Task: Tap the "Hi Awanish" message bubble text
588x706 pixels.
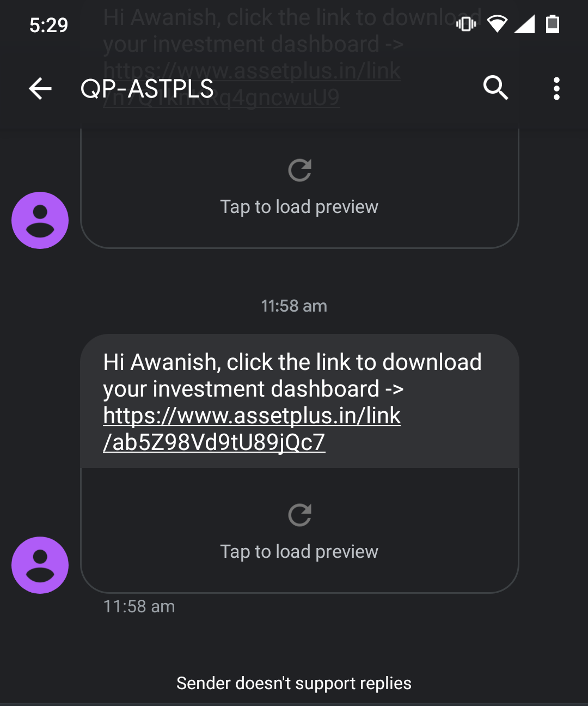Action: [292, 375]
